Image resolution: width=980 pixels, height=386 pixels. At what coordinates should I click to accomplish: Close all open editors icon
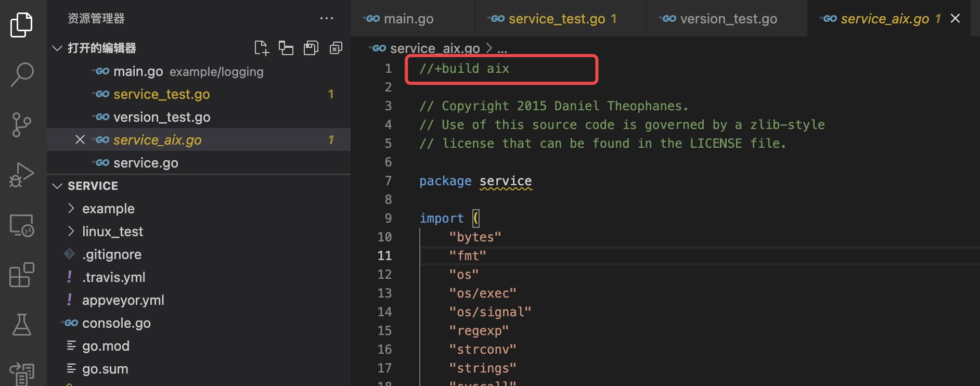[x=336, y=48]
